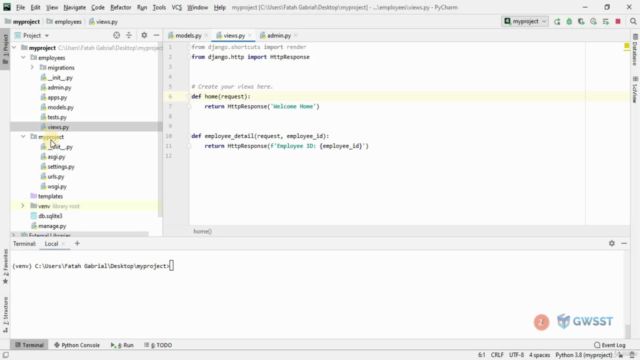Toggle the Terminal tool window button
Viewport: 640px width, 360px height.
[x=29, y=345]
